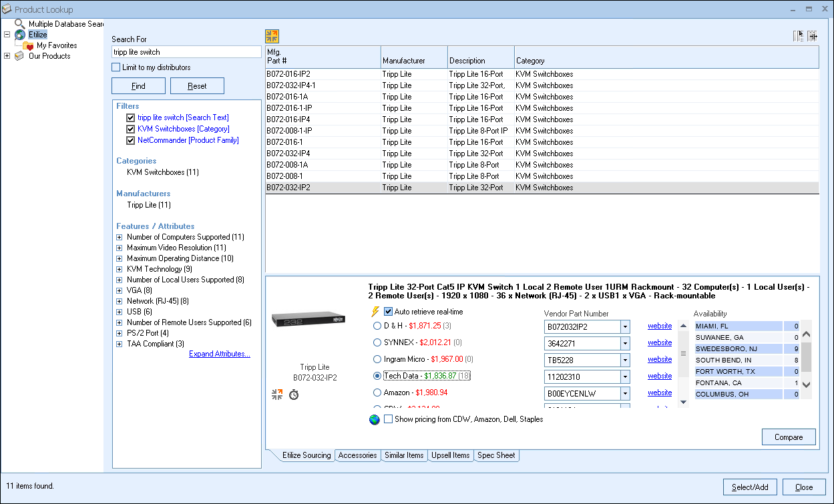
Task: Open the Upsell Items tab
Action: (451, 455)
